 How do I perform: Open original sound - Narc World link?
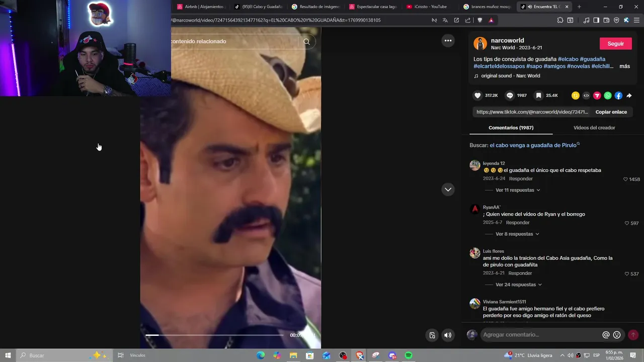coord(510,76)
